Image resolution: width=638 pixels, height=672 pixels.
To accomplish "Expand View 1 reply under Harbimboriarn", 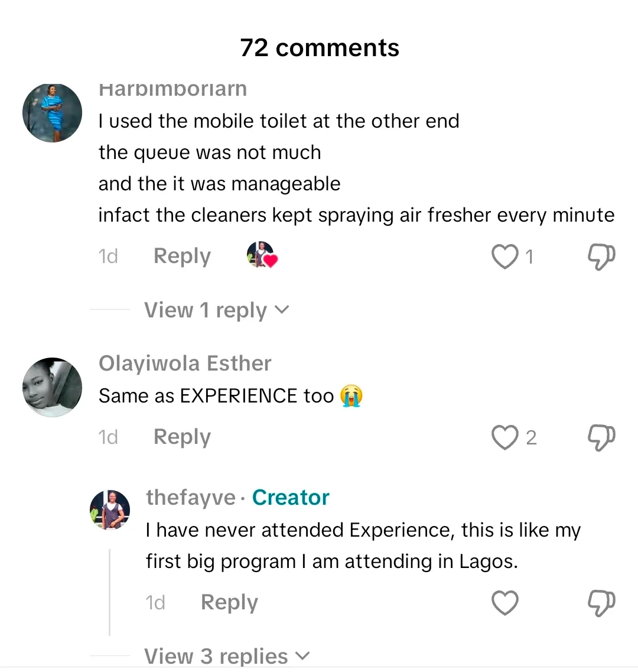I will click(x=216, y=310).
